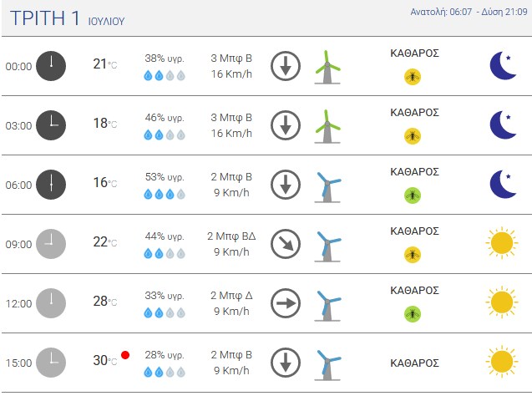Click the green mosquito icon at 06:00
The width and height of the screenshot is (532, 396).
click(x=413, y=195)
